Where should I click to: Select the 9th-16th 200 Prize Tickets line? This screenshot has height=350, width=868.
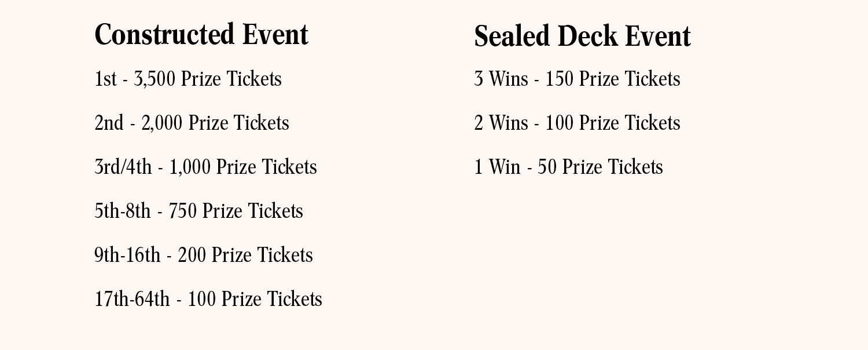click(204, 255)
